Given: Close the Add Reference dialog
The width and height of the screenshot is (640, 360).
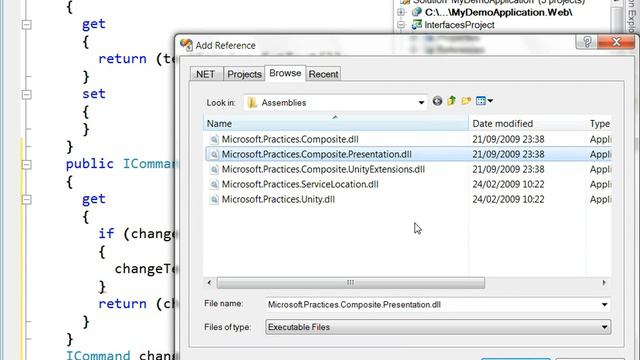Looking at the screenshot, I should point(616,42).
